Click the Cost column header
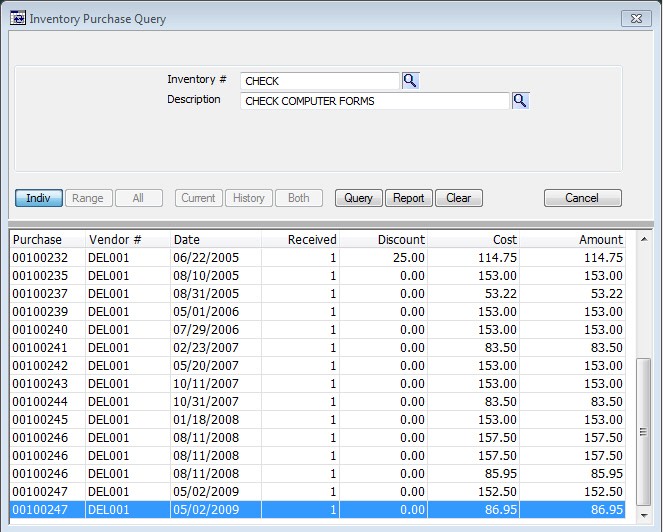The height and width of the screenshot is (532, 663). 474,239
